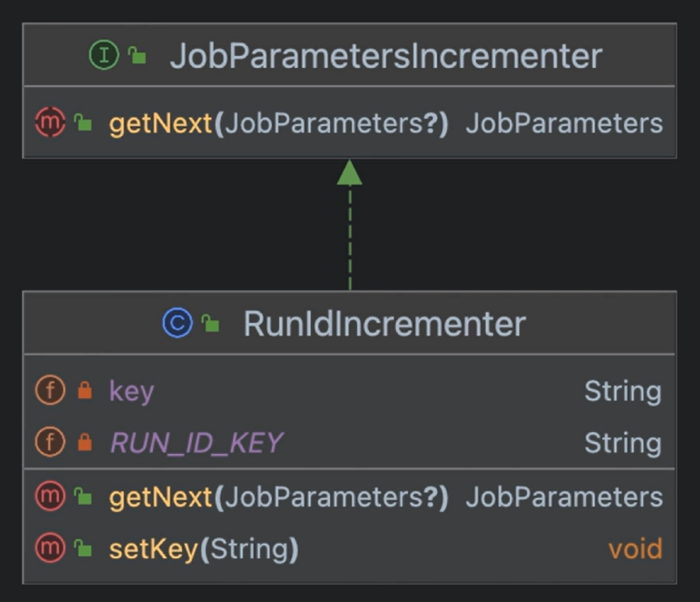Click the orange private lock on key field
This screenshot has height=602, width=700.
84,392
